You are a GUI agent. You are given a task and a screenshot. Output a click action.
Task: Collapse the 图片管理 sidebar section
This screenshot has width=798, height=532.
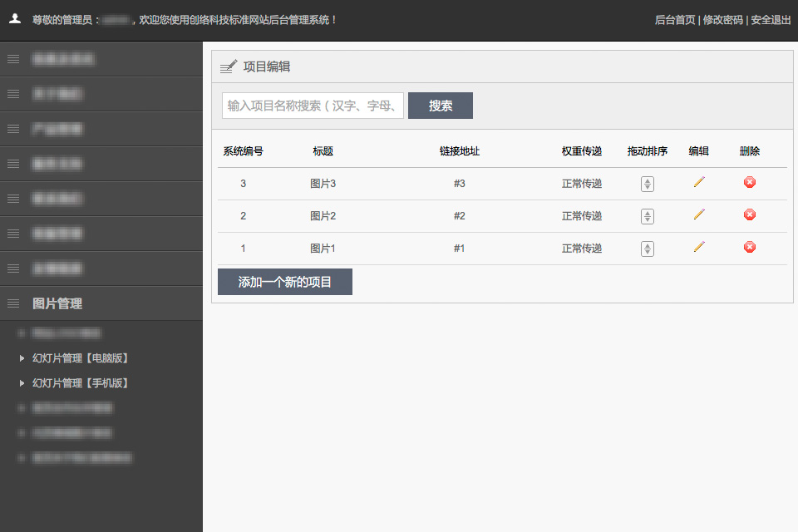point(57,303)
